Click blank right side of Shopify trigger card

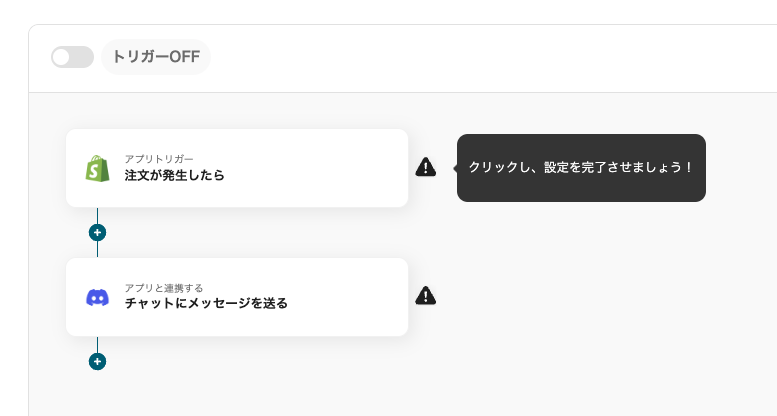click(x=340, y=168)
